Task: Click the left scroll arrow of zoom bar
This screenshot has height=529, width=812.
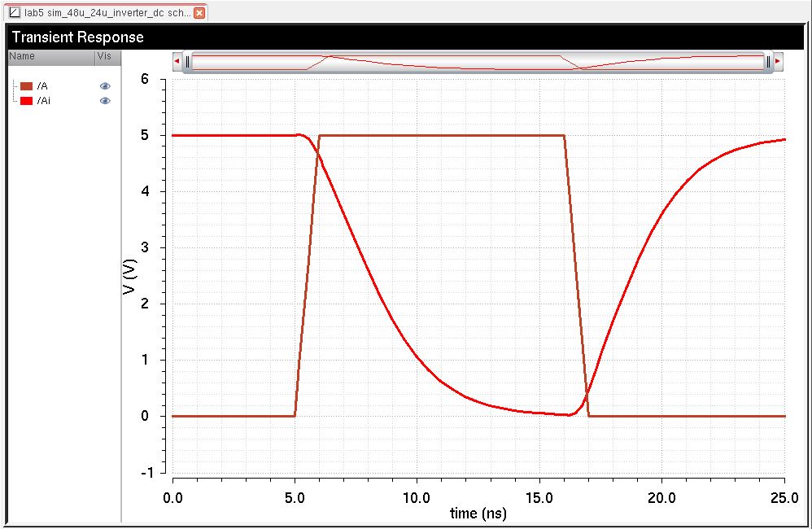Action: (177, 61)
